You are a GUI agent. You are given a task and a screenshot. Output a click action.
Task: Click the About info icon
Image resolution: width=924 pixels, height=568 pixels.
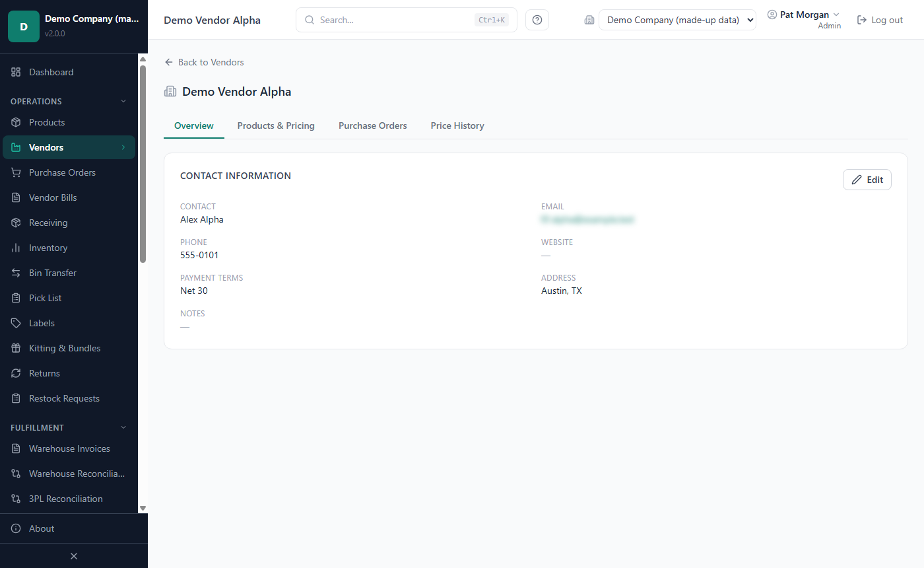click(16, 528)
